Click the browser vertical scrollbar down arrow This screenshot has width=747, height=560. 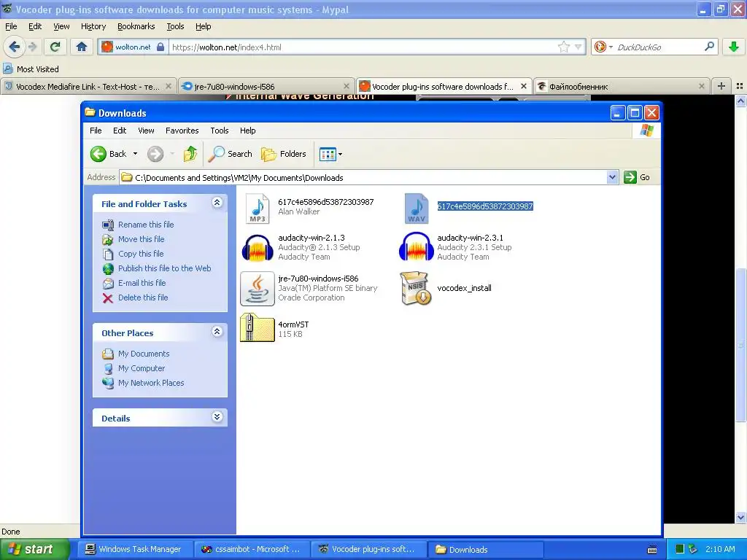click(x=741, y=517)
